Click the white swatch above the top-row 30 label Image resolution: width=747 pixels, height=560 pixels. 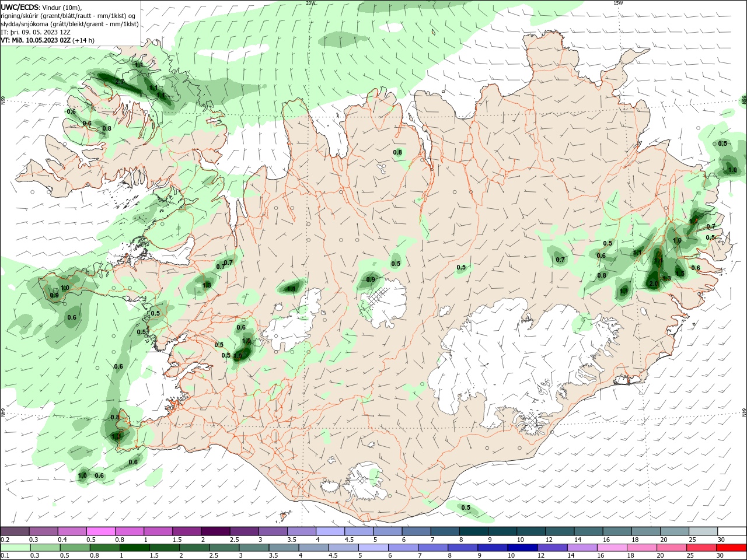pyautogui.click(x=732, y=531)
